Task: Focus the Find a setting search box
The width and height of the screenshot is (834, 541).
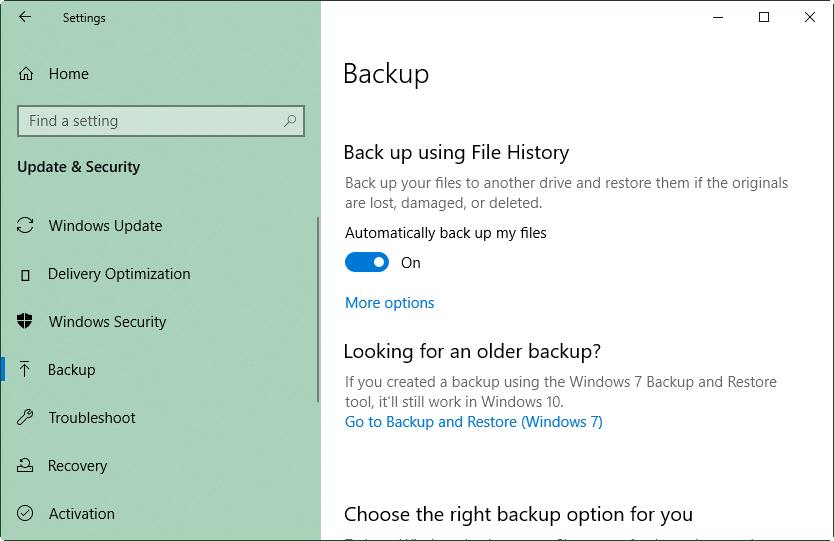Action: coord(150,121)
